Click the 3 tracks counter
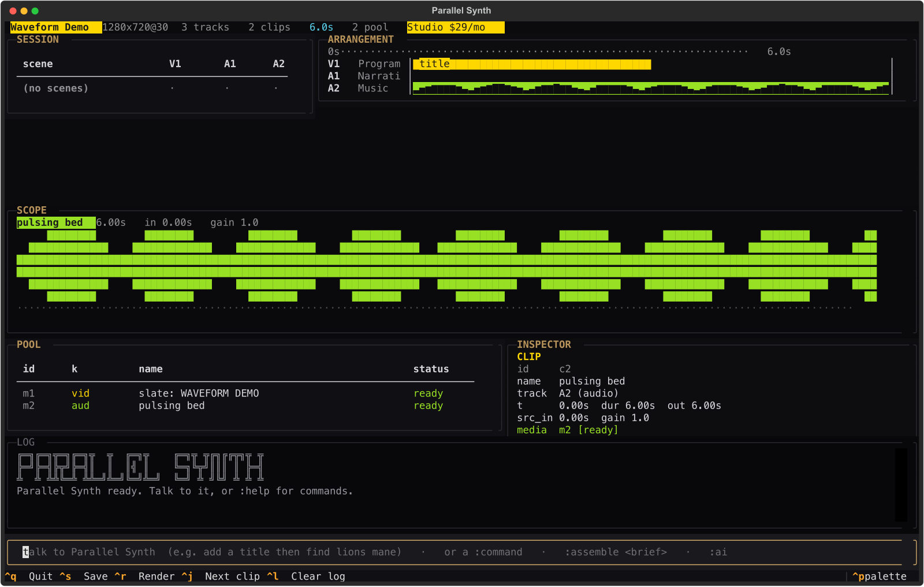Viewport: 924px width, 587px height. point(205,27)
